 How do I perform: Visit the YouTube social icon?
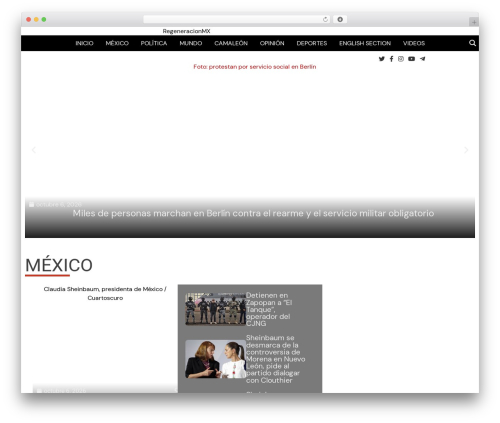[412, 59]
